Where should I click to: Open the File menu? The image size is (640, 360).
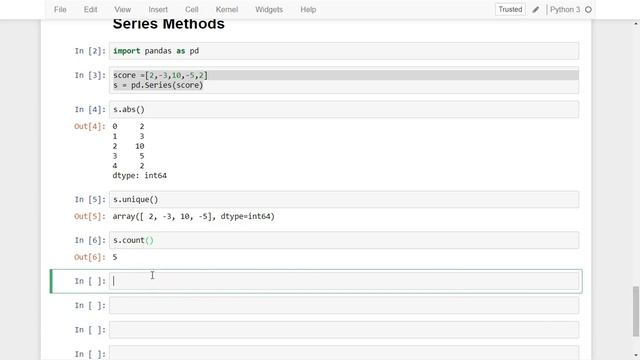[x=60, y=9]
